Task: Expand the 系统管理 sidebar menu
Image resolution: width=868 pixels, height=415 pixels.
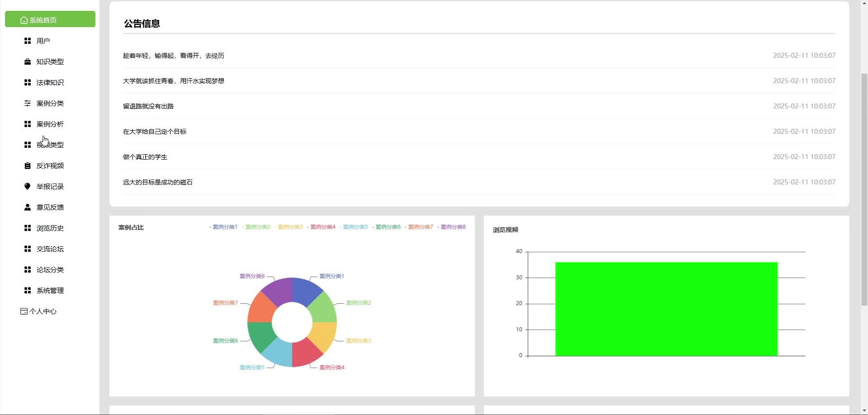Action: 50,290
